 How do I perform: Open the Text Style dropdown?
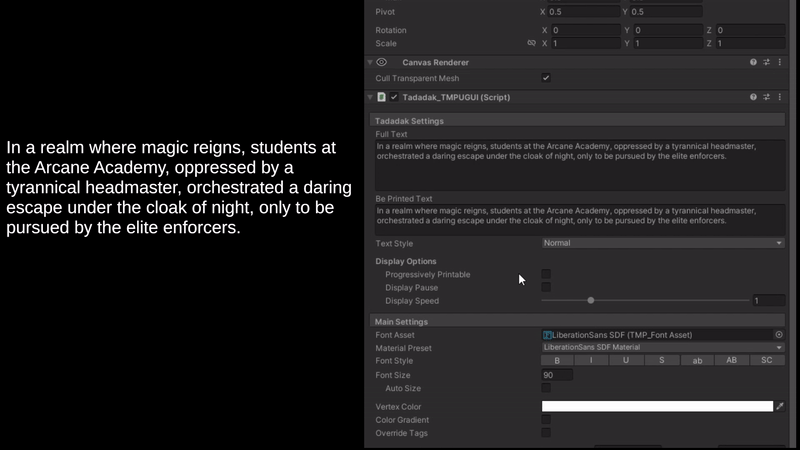click(663, 243)
